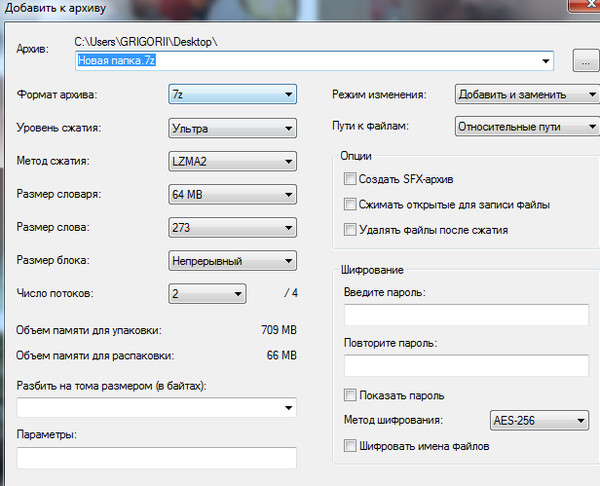Click the '/ 4' thread count text
The width and height of the screenshot is (600, 486).
point(291,293)
